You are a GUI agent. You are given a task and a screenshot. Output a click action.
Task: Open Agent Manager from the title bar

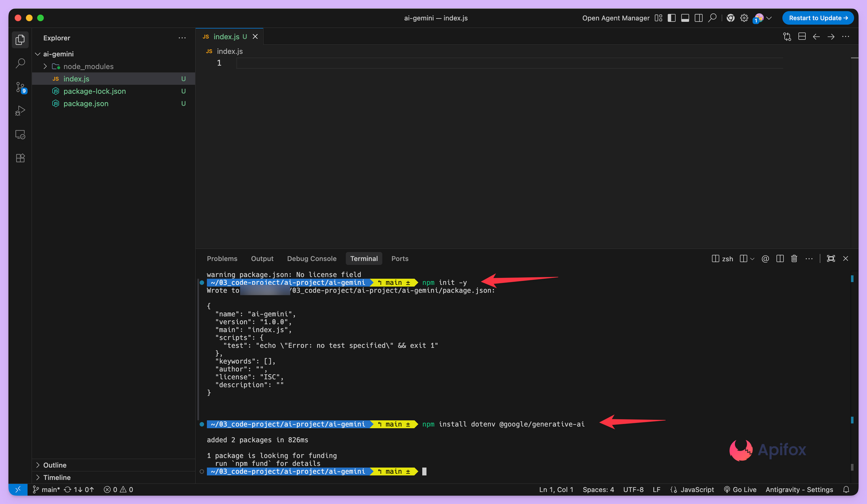[x=616, y=18]
